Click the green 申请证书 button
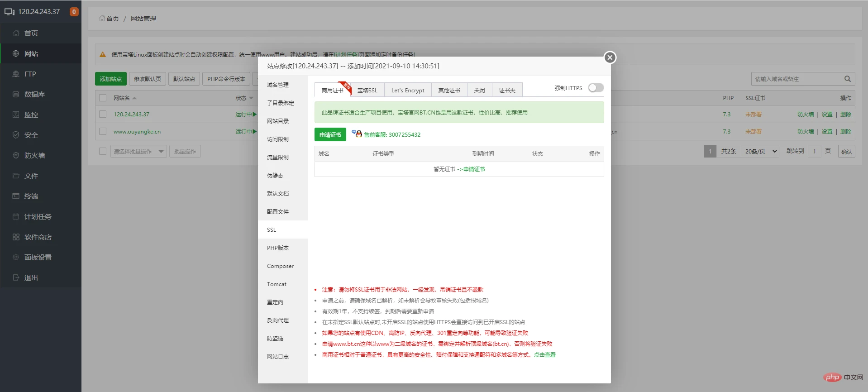868x392 pixels. [x=330, y=134]
